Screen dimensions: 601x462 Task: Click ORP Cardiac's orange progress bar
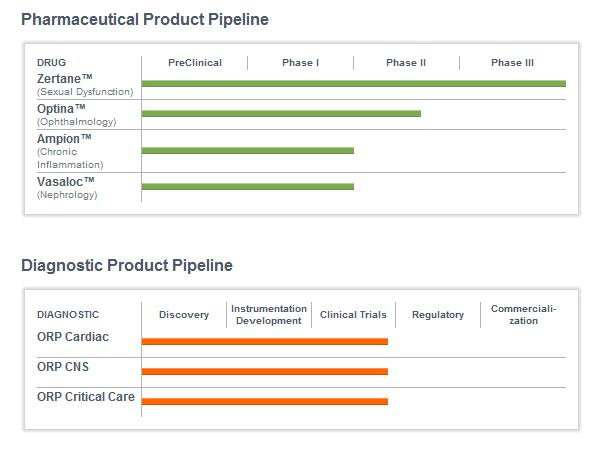pos(264,342)
